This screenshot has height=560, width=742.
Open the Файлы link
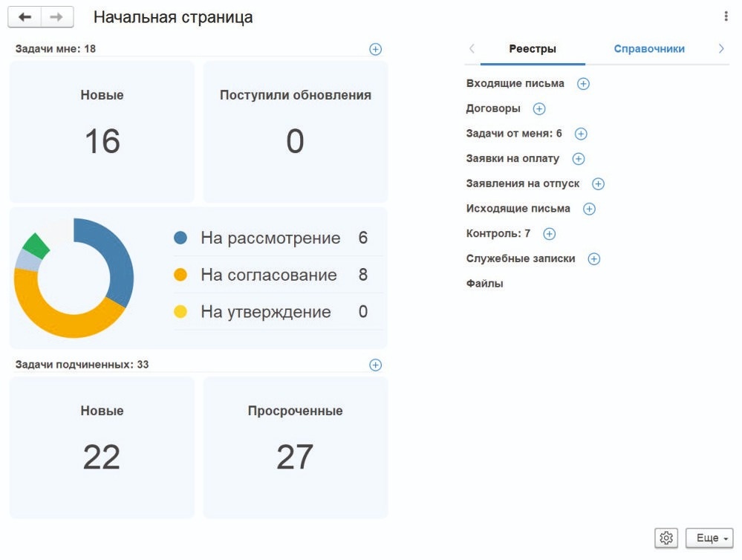click(x=484, y=284)
